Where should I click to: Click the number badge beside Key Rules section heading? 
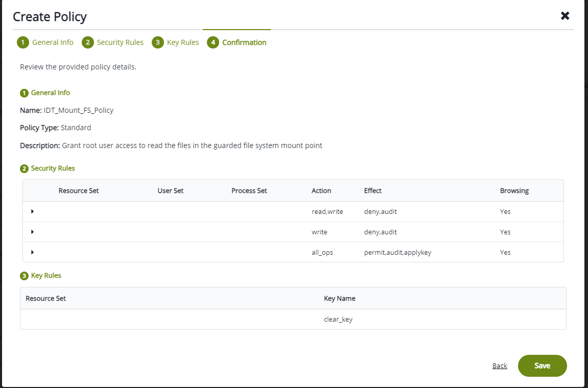tap(24, 276)
